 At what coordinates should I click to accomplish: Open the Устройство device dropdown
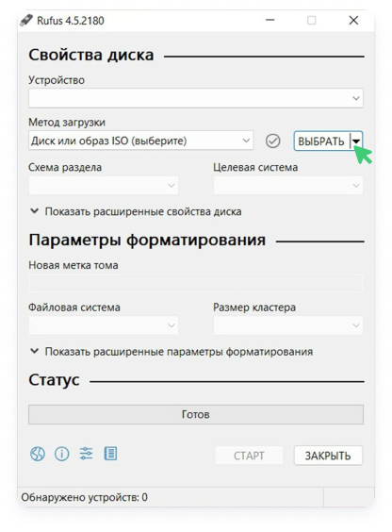[196, 98]
